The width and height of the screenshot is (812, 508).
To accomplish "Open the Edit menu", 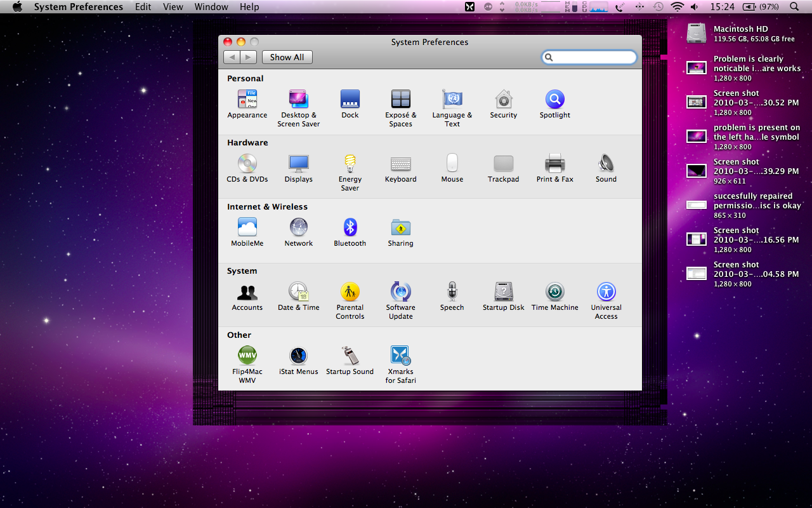I will (x=143, y=7).
